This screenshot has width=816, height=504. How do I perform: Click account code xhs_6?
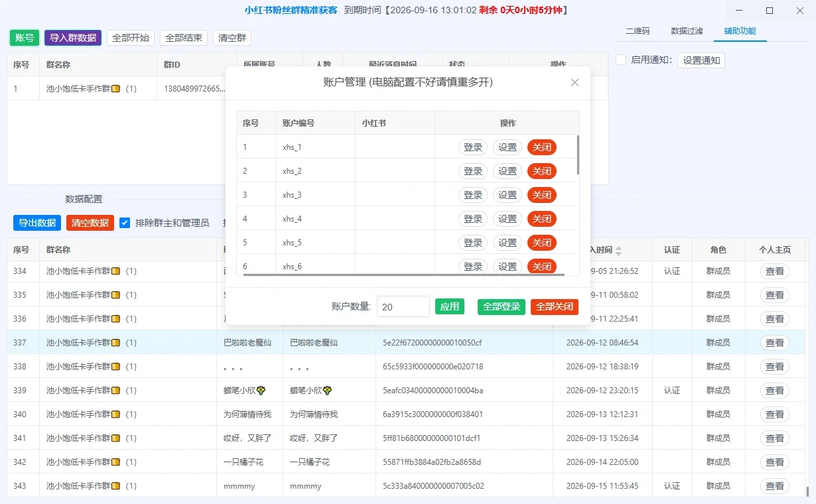(292, 267)
